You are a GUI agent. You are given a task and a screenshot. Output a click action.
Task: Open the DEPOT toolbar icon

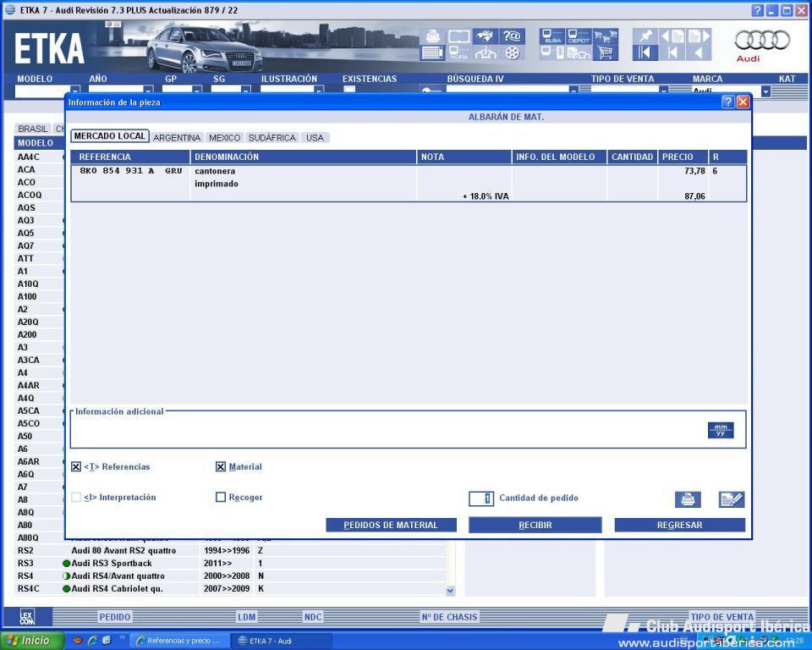pos(579,36)
